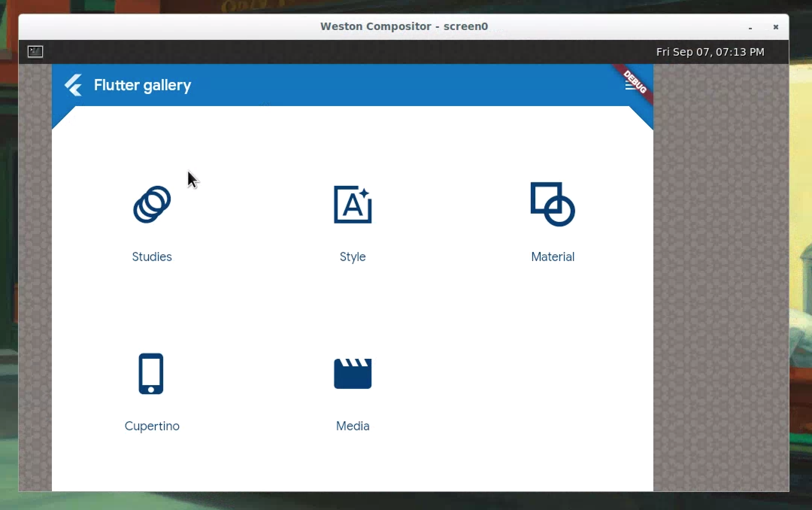The image size is (812, 510).
Task: Click the Style text label
Action: [353, 257]
